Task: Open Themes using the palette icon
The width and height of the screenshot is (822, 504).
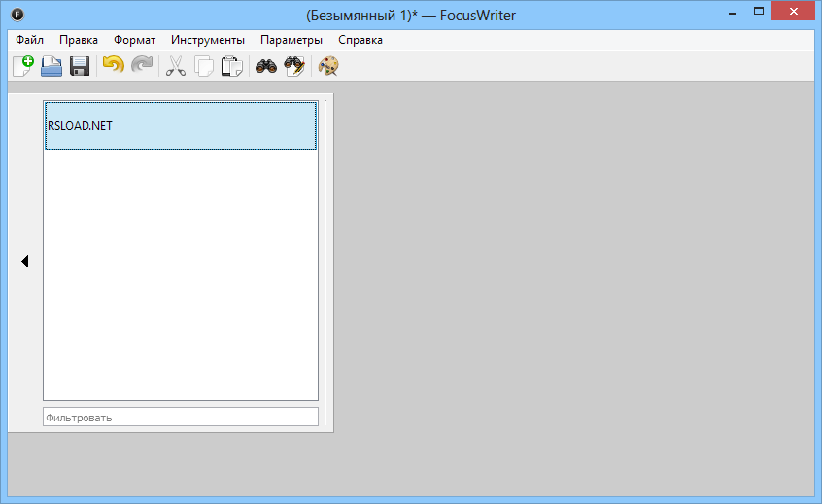Action: [x=328, y=66]
